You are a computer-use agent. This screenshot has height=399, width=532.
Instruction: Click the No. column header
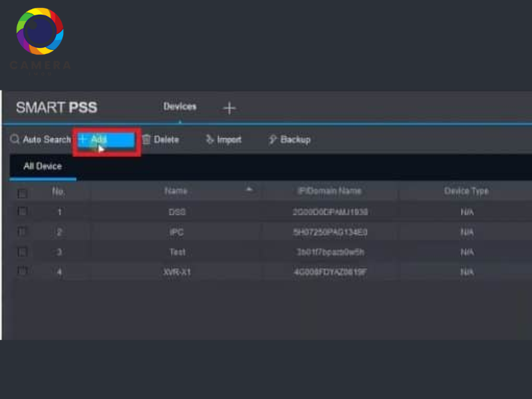pyautogui.click(x=59, y=191)
